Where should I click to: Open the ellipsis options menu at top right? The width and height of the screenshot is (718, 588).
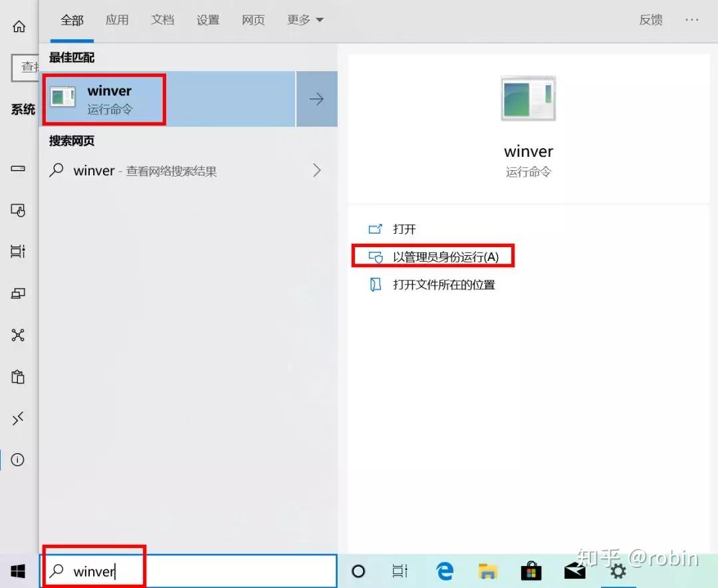[691, 20]
